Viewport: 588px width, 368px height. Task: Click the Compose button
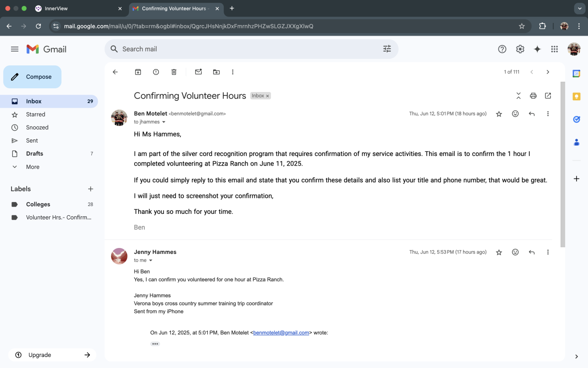point(32,77)
